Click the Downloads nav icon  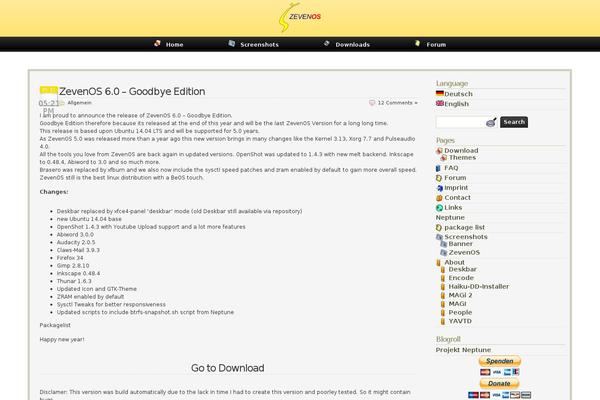[326, 43]
